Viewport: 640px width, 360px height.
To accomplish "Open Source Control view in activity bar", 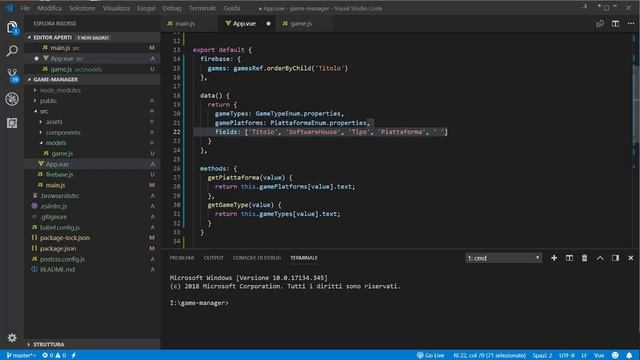I will coord(12,75).
